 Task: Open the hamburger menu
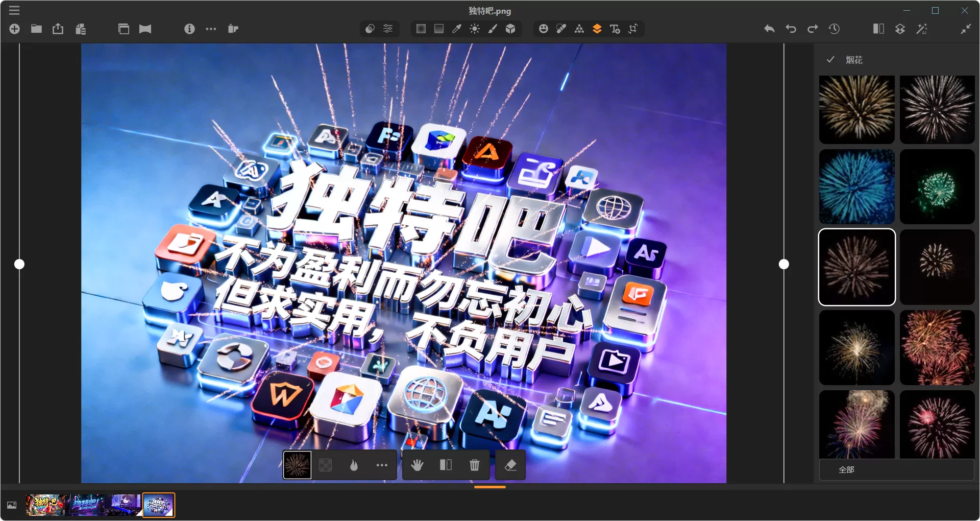[x=14, y=10]
